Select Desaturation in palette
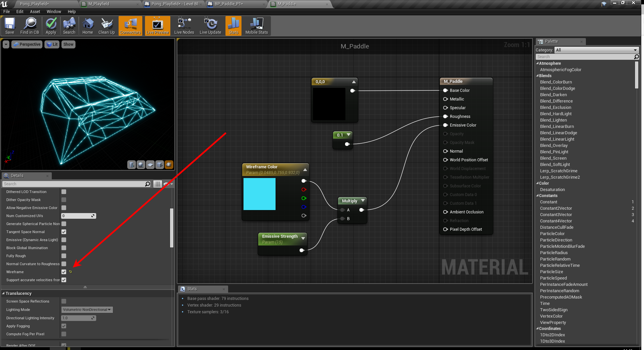The image size is (644, 350). [552, 190]
